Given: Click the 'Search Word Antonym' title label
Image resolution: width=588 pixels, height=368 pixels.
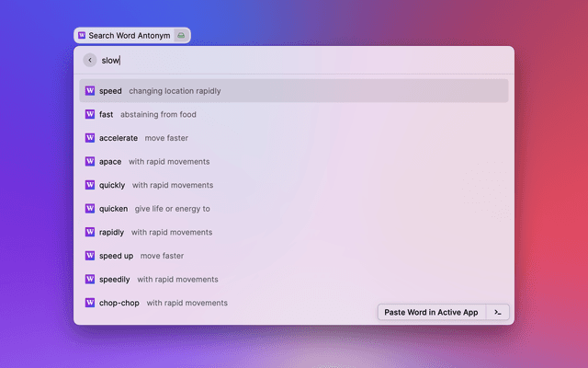Looking at the screenshot, I should (130, 36).
